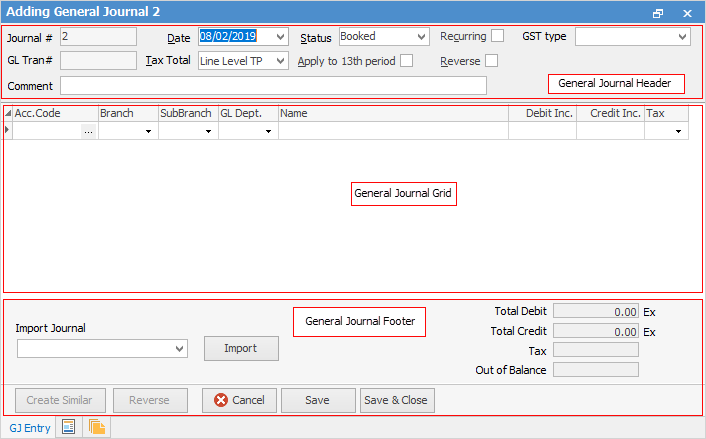The width and height of the screenshot is (706, 439).
Task: Tick Apply to 13th period checkbox
Action: pos(407,61)
